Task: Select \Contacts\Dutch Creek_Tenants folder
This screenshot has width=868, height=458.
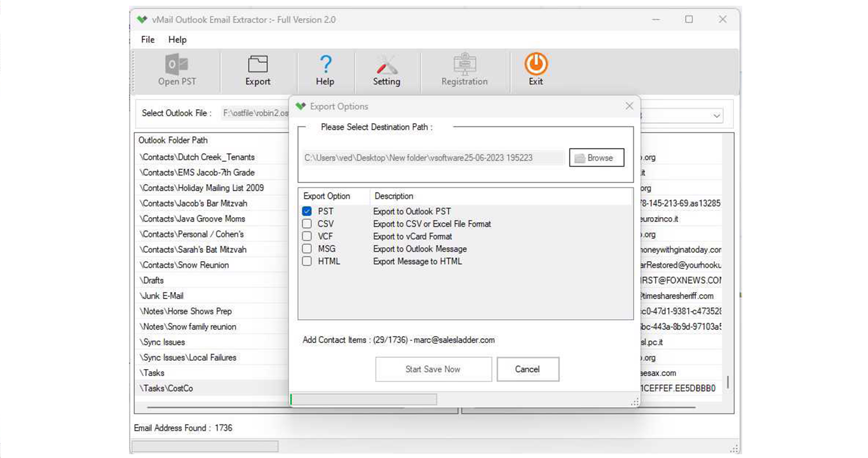Action: pos(197,157)
